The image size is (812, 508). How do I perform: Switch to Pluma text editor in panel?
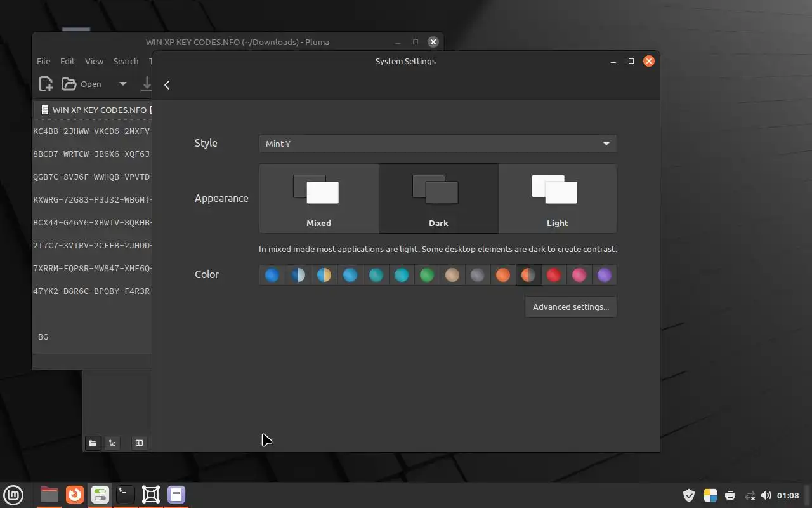[x=176, y=495]
